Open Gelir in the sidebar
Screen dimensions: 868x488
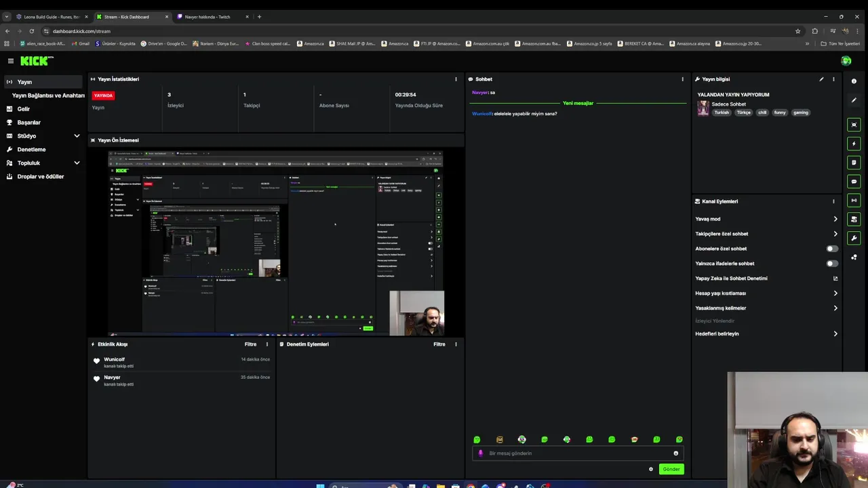pos(24,109)
